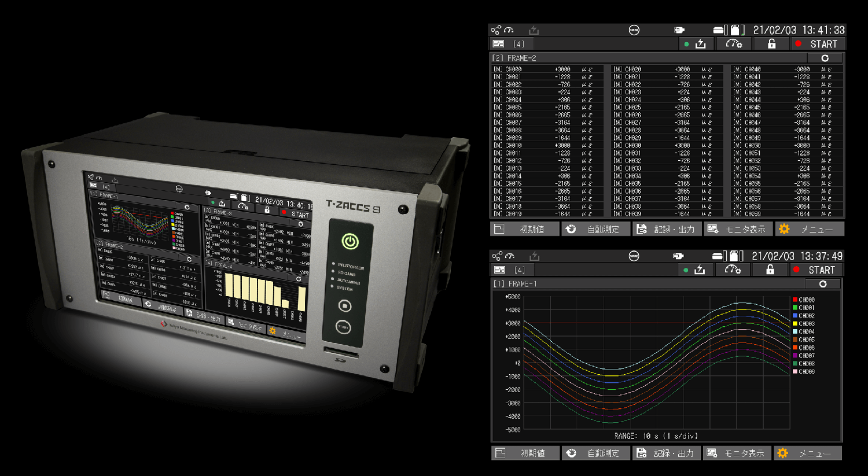Viewport: 868px width, 476px height.
Task: Click 初期値 button below FRAME-1 graph
Action: coord(525,453)
